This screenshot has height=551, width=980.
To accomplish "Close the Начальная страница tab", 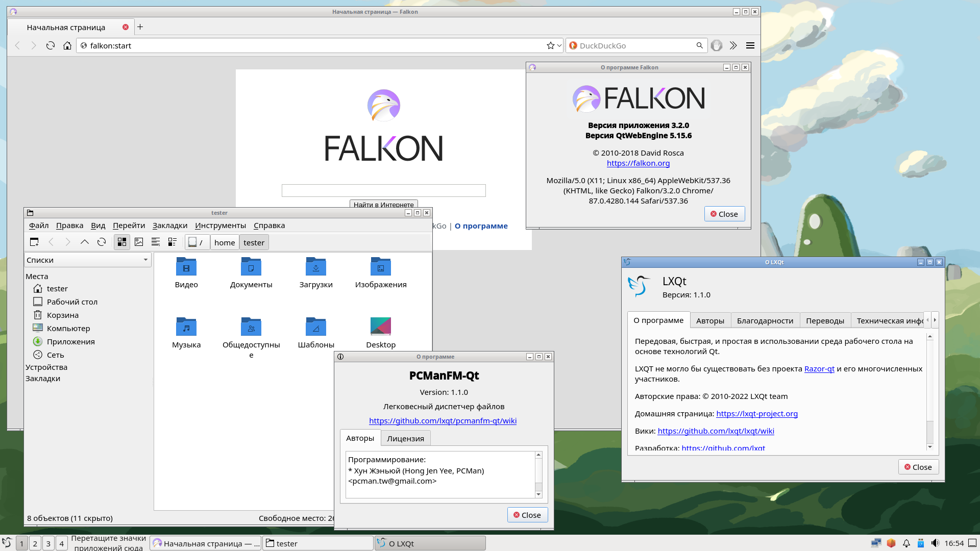I will (x=125, y=27).
